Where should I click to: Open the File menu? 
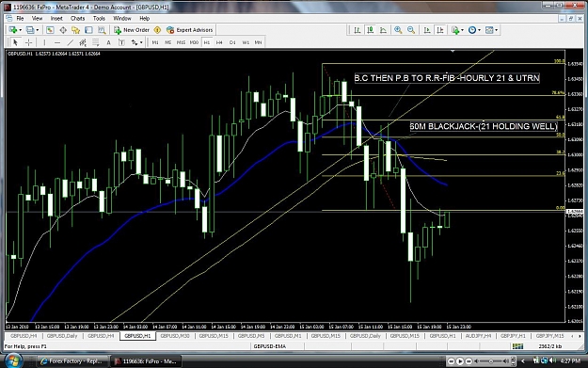(20, 19)
